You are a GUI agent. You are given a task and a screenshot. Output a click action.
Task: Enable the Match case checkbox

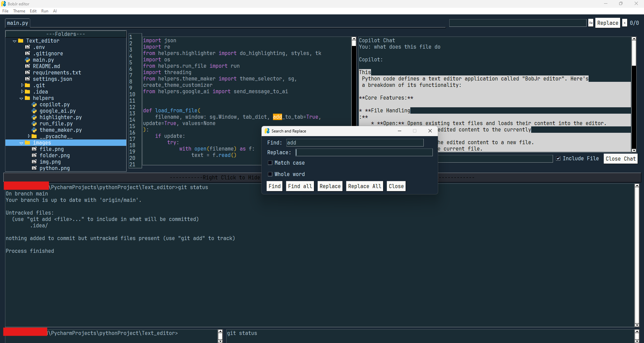(270, 163)
